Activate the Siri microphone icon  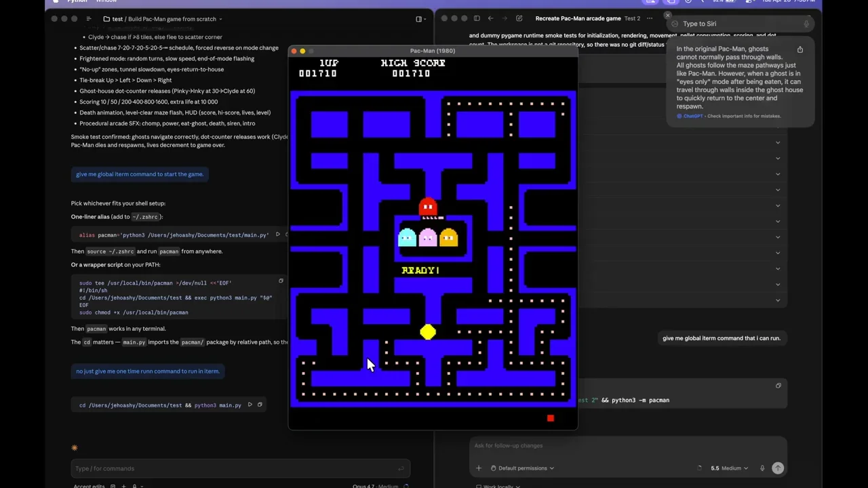click(806, 24)
